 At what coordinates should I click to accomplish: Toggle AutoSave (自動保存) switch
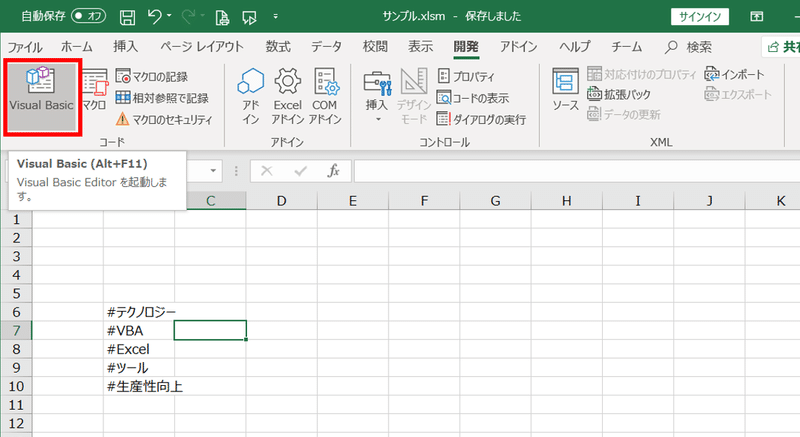coord(88,16)
